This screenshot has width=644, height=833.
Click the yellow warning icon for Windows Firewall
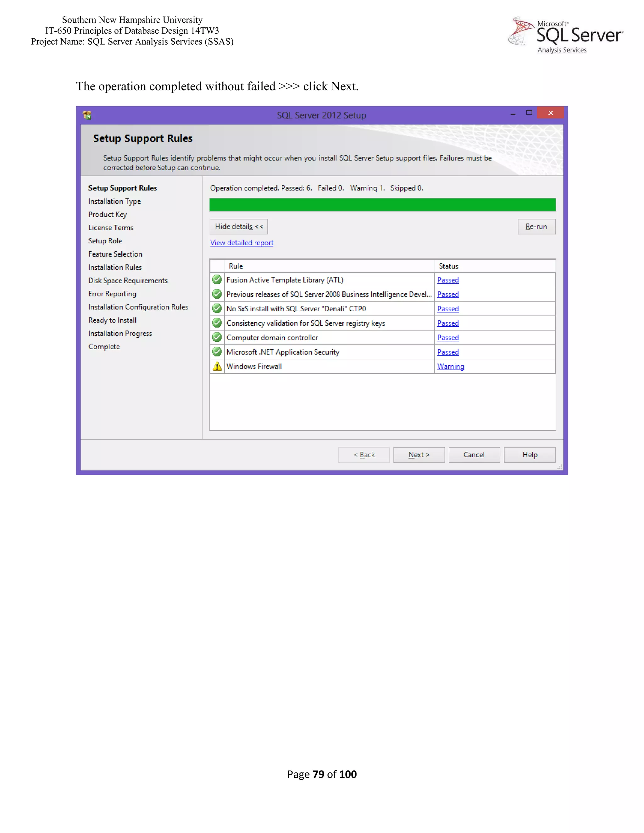coord(217,366)
